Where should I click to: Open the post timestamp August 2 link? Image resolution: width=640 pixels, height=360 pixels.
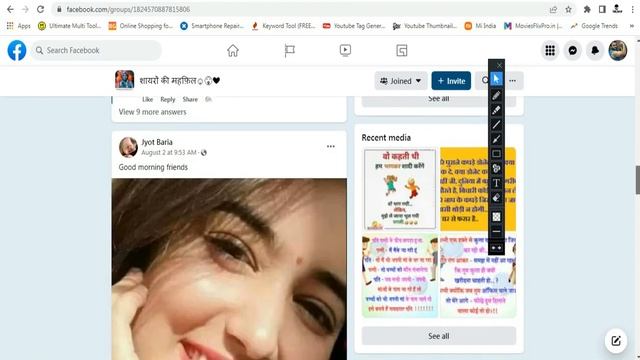pyautogui.click(x=169, y=152)
